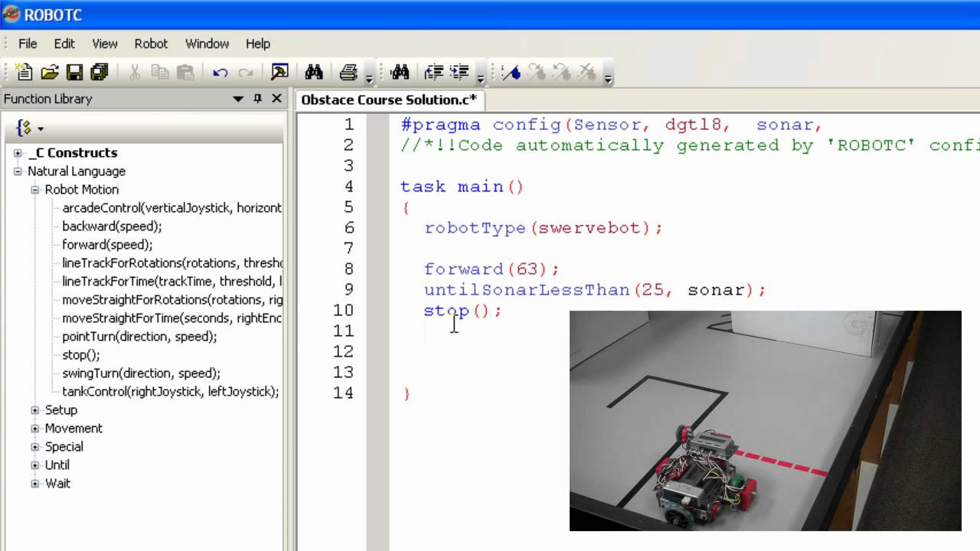Select moveStraightForTime function
The width and height of the screenshot is (980, 551).
171,318
